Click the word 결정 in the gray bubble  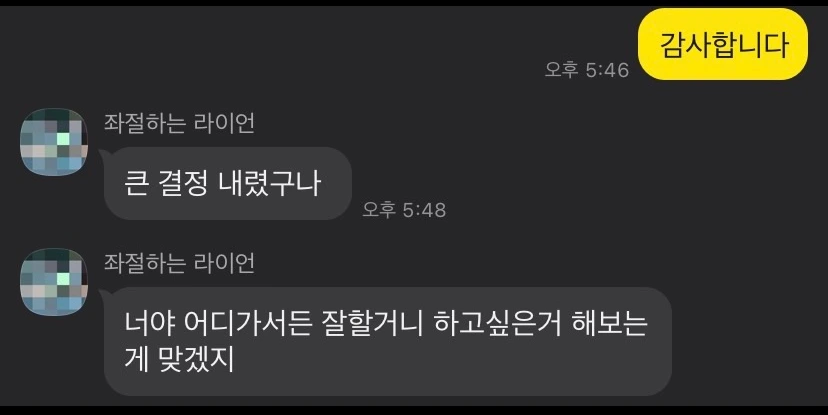[183, 184]
